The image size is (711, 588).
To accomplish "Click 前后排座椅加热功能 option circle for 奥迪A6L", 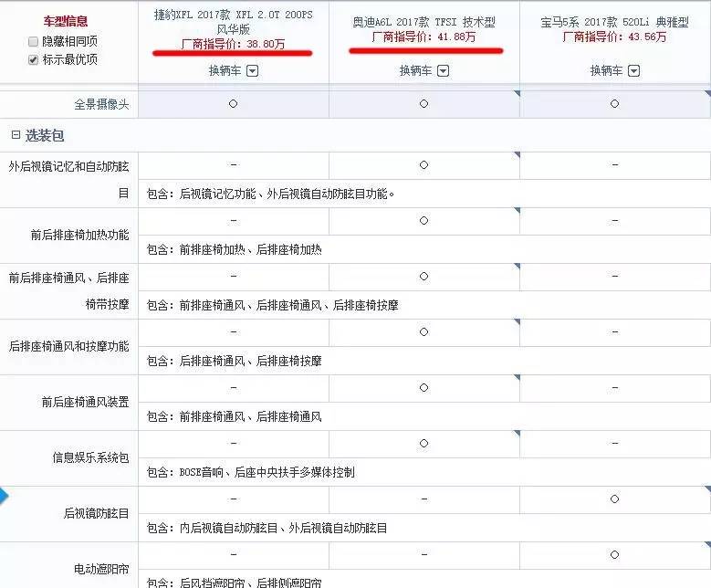I will (x=424, y=221).
